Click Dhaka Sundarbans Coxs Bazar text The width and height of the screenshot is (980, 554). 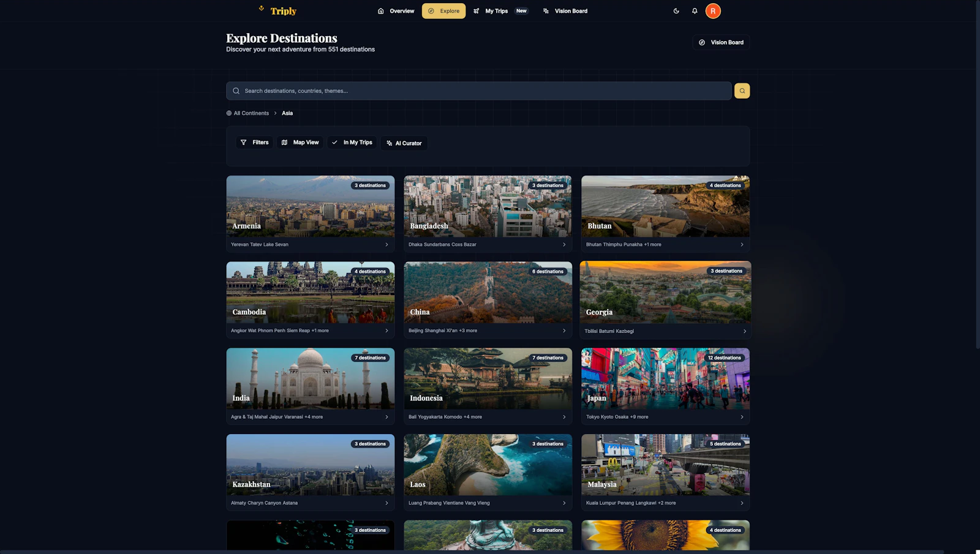[x=442, y=245]
